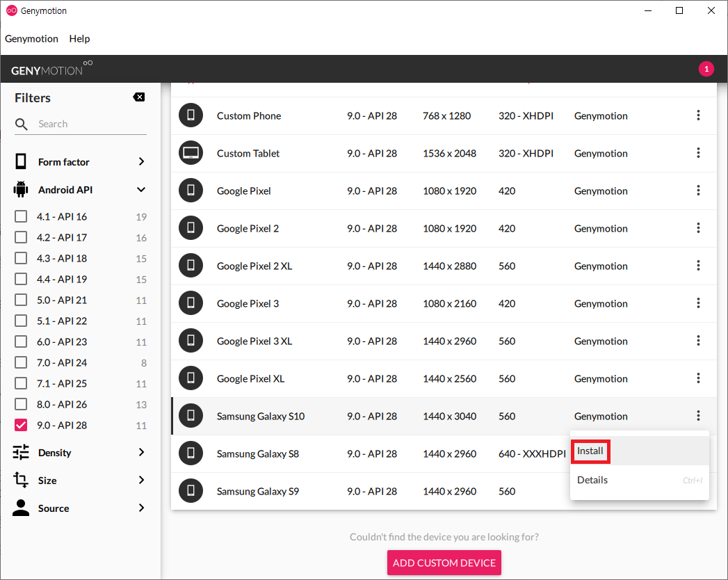
Task: Open the Genymotion menu
Action: [31, 38]
